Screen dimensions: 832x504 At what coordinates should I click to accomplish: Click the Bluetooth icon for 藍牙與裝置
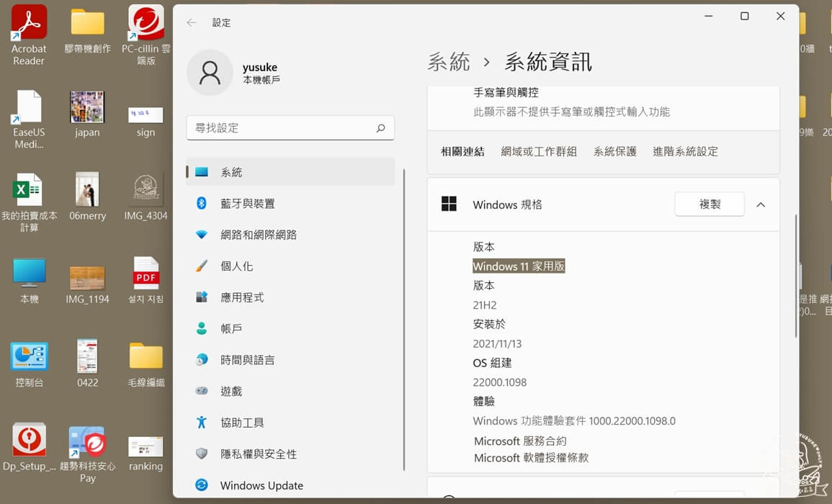(x=202, y=204)
